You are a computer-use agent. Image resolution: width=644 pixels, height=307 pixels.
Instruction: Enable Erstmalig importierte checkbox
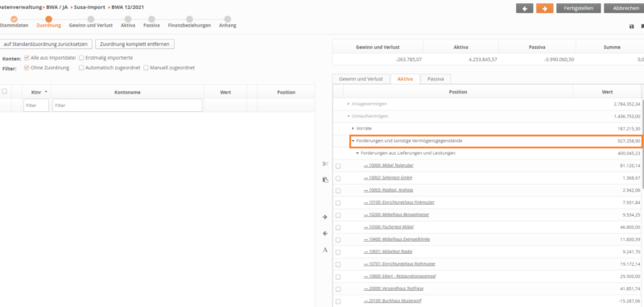pos(81,58)
